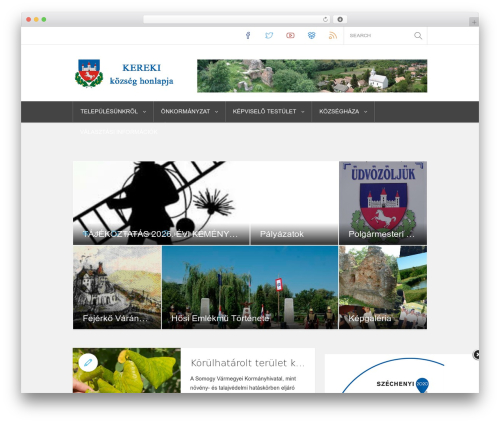Expand the KÉPVISELŐ TESTÜLET dropdown arrow
Image resolution: width=500 pixels, height=423 pixels.
pos(303,112)
